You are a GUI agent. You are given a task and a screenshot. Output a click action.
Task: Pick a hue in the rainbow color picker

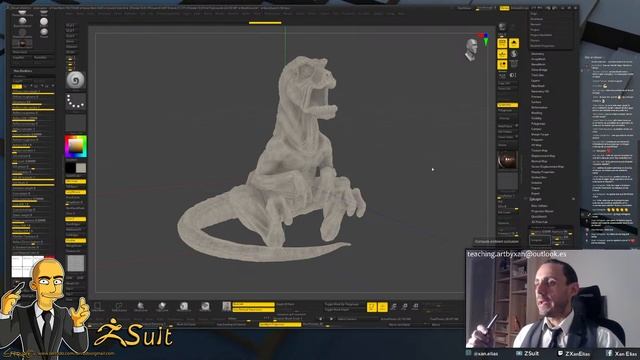[x=76, y=146]
